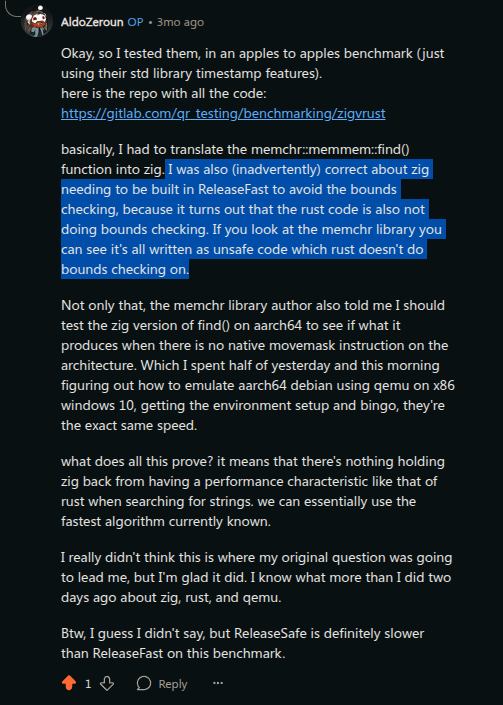The image size is (503, 705).
Task: Open the three-dot more options menu
Action: (218, 683)
